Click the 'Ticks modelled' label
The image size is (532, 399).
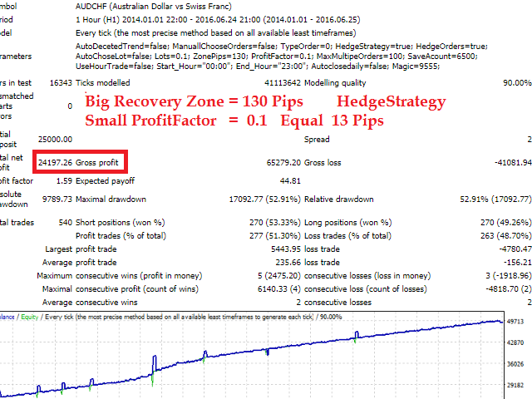[x=103, y=83]
